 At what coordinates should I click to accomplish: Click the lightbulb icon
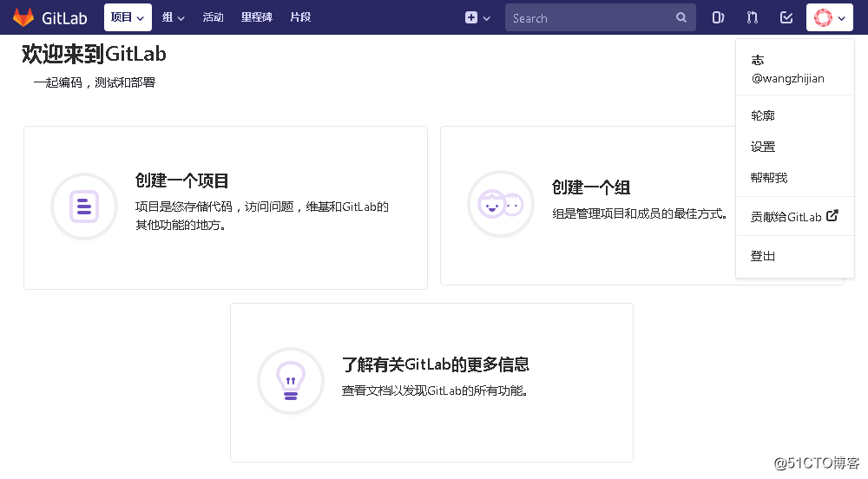point(291,381)
